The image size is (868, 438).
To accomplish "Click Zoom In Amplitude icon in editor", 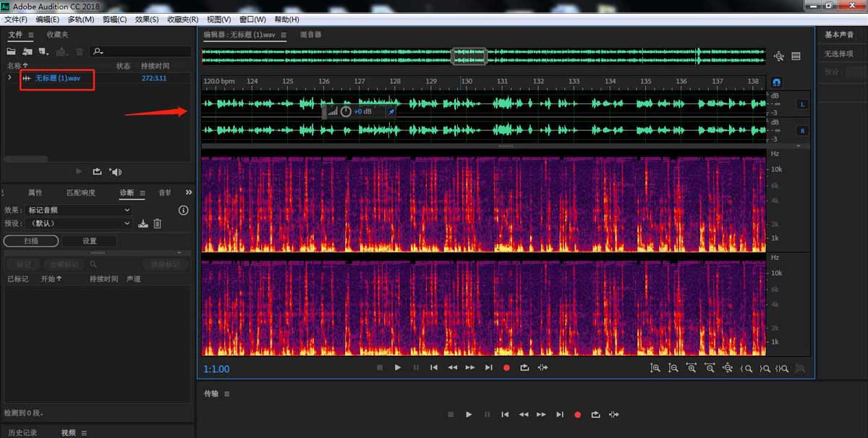I will point(655,368).
